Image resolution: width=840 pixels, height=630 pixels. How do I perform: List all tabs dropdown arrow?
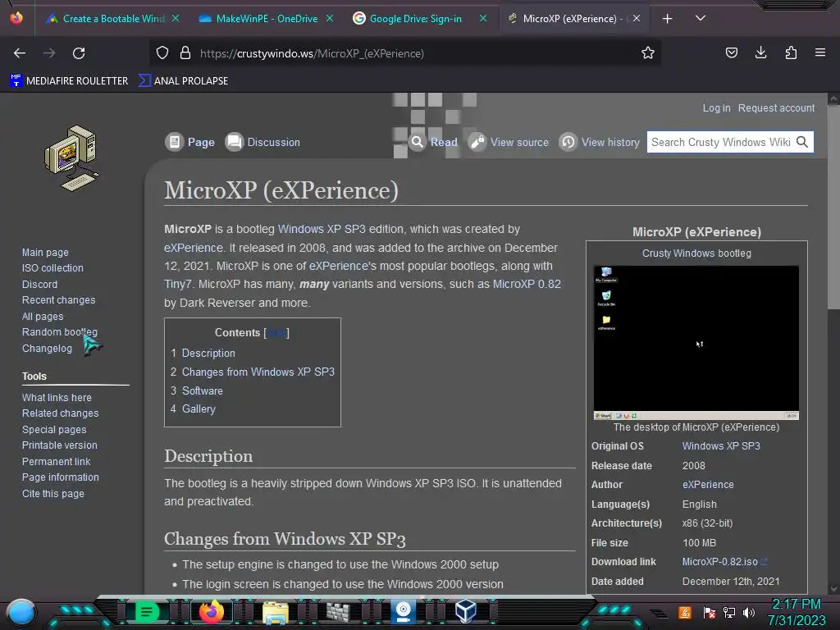click(x=701, y=18)
